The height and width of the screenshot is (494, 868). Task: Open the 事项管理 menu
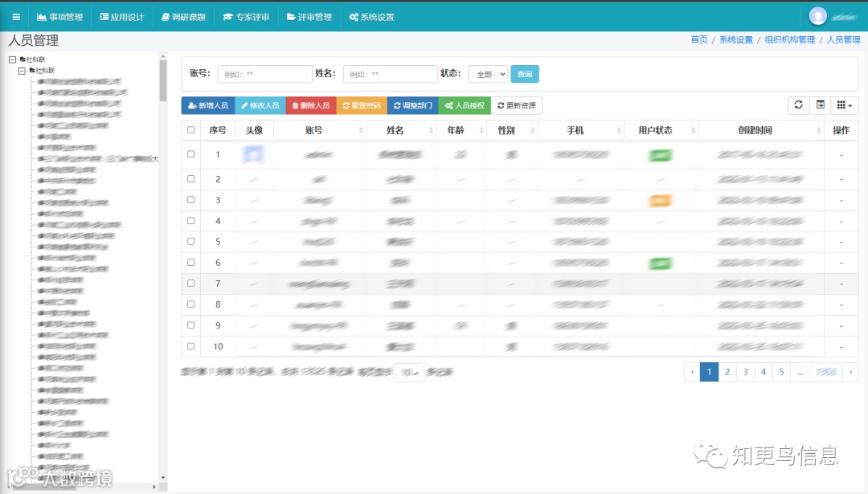pyautogui.click(x=59, y=17)
